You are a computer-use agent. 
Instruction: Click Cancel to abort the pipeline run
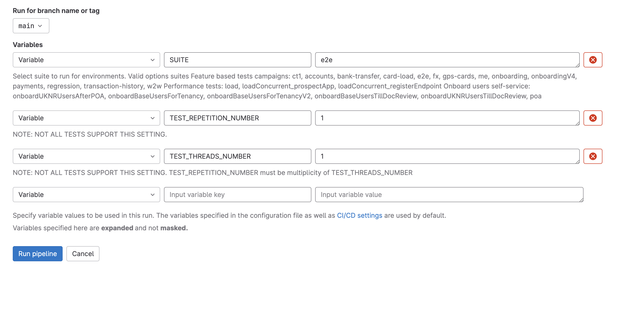click(x=83, y=253)
